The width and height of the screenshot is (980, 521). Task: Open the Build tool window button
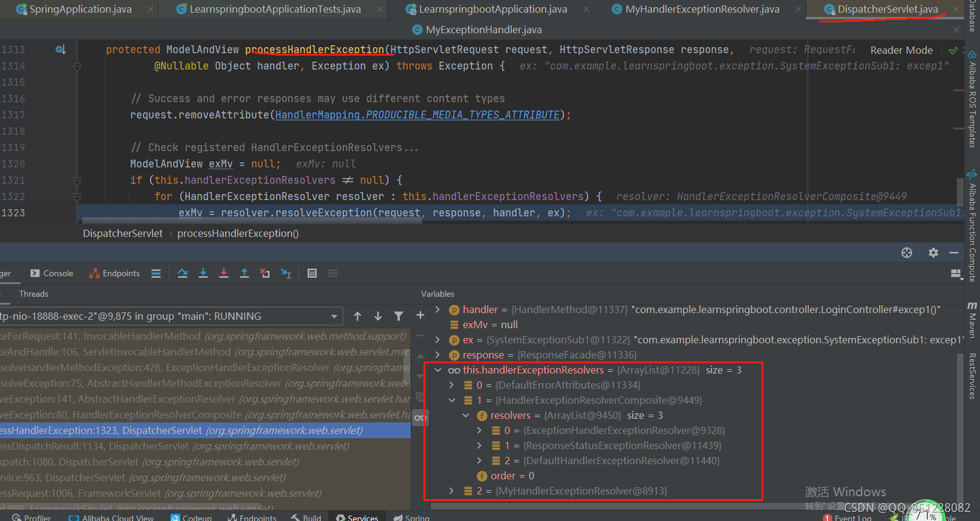pyautogui.click(x=306, y=517)
